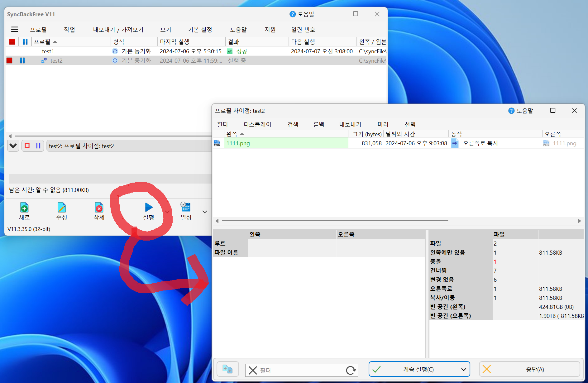This screenshot has width=588, height=383.
Task: Open the 미러 menu
Action: tap(383, 124)
